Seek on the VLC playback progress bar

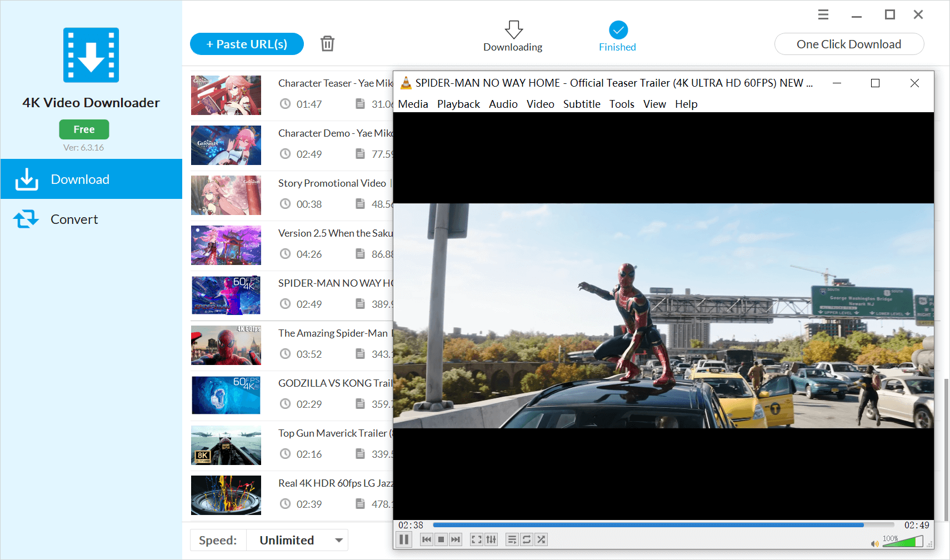point(663,525)
